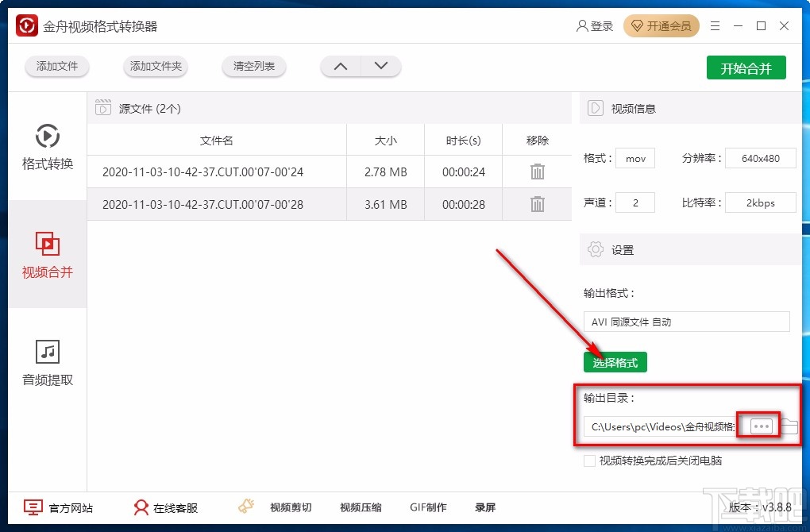Open the AVI 同源文件 output format dropdown
The height and width of the screenshot is (532, 810).
pos(686,322)
